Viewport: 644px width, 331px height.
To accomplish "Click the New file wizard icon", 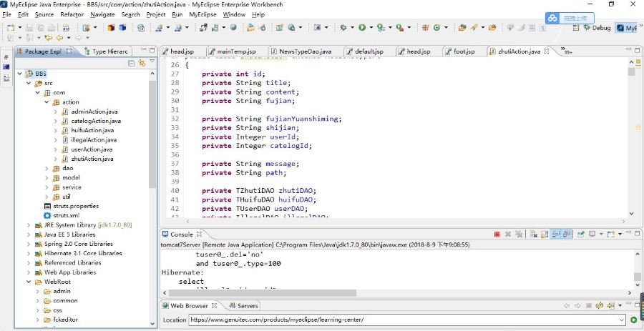I will point(11,28).
